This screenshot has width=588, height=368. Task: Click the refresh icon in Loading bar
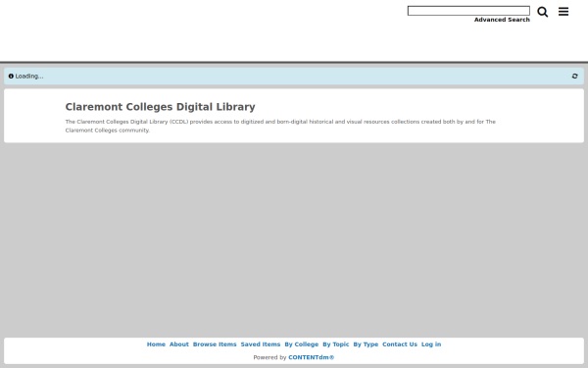coord(574,77)
